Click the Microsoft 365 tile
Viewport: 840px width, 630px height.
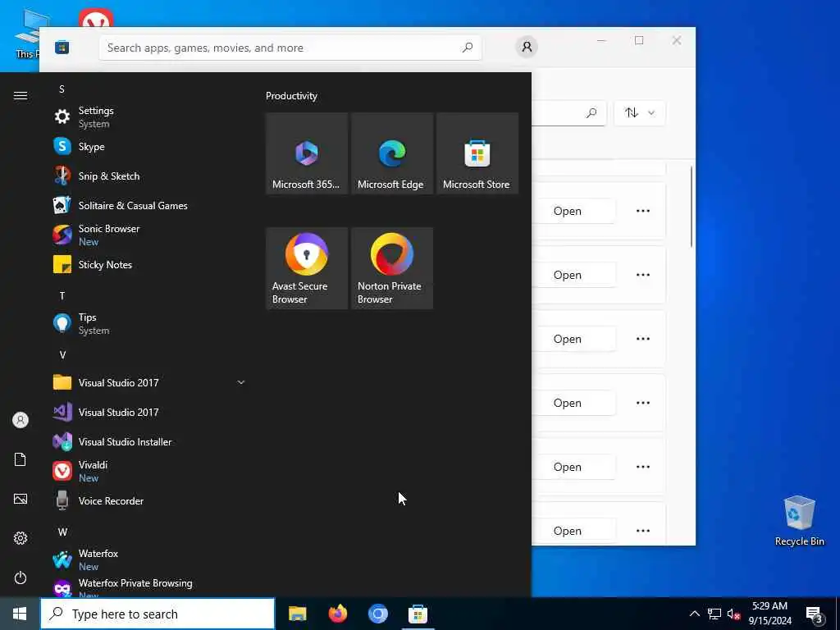click(307, 153)
